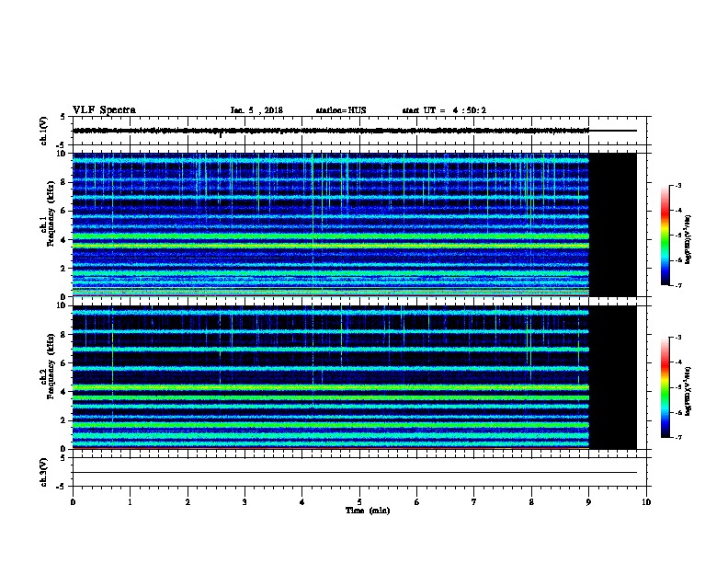Click the "-5" voltage tick on ch.3(V) axis
Screen dimensions: 728x563
click(x=62, y=487)
